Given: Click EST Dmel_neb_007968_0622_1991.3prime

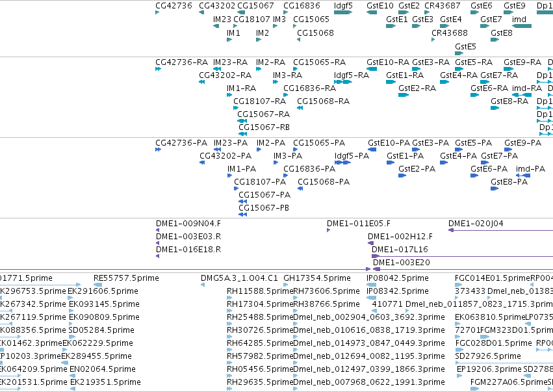Looking at the screenshot, I should pyautogui.click(x=369, y=382).
